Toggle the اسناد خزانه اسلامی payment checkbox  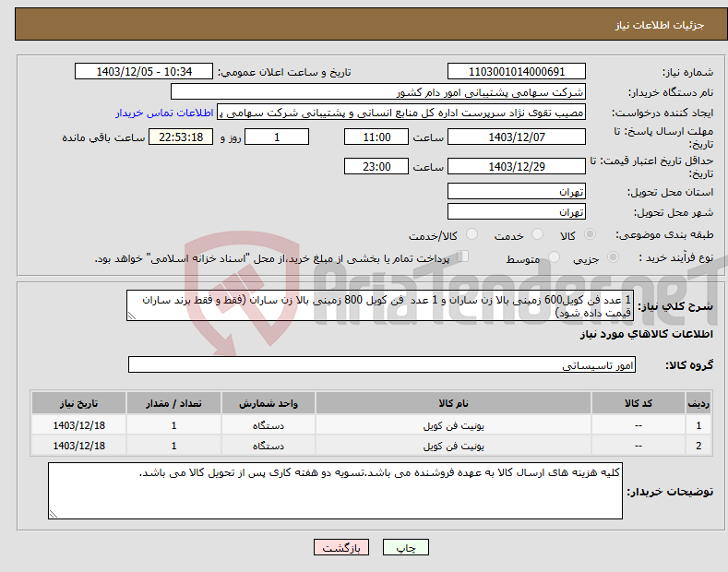click(x=463, y=256)
